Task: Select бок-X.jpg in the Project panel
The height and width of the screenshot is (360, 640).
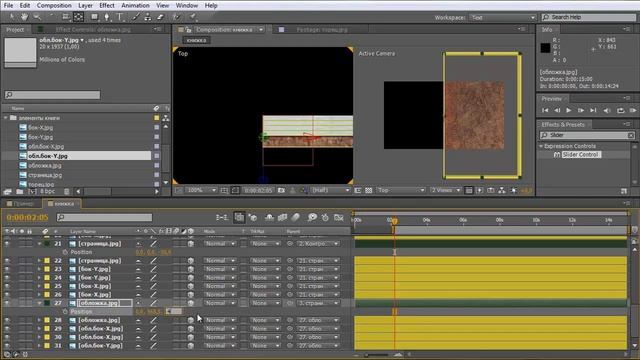Action: (40, 127)
